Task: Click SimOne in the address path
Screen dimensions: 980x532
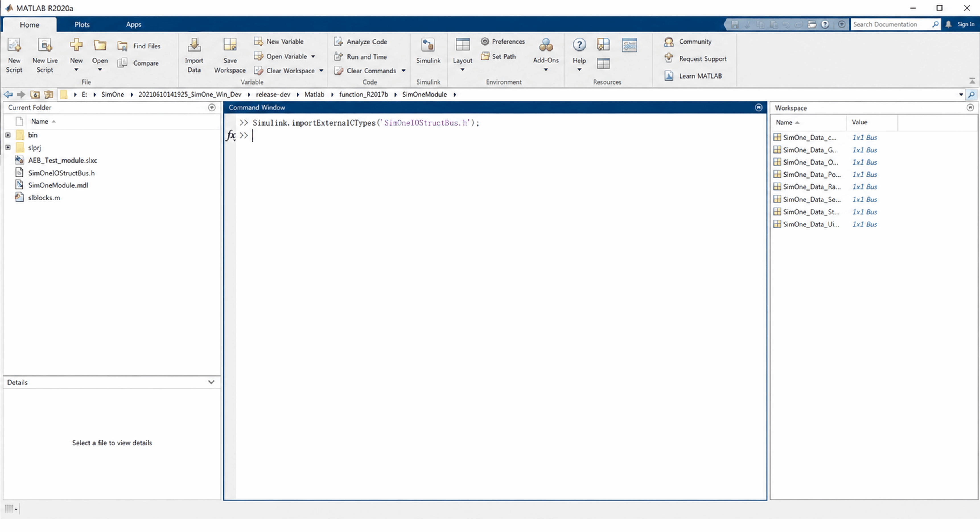Action: point(113,95)
